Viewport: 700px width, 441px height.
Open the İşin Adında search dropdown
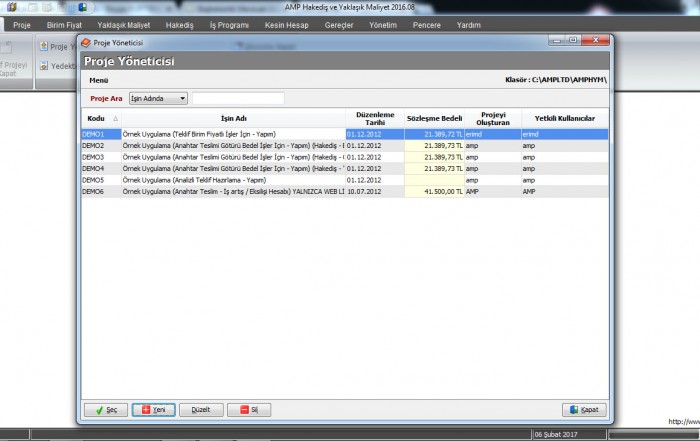(182, 98)
